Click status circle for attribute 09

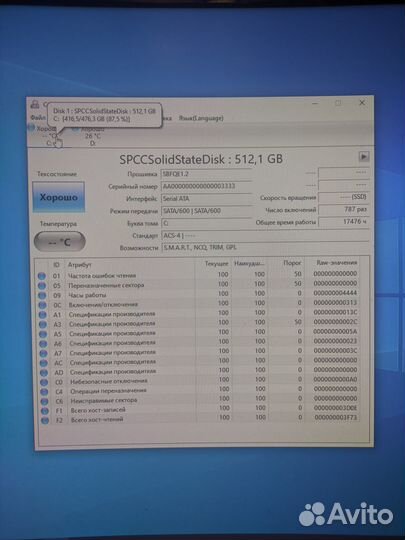(x=42, y=295)
